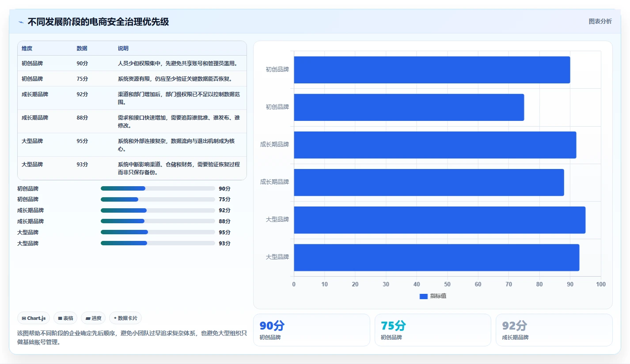Click the description starting 渠道和部门增加后
Screen dimensions: 630x364
[179, 98]
